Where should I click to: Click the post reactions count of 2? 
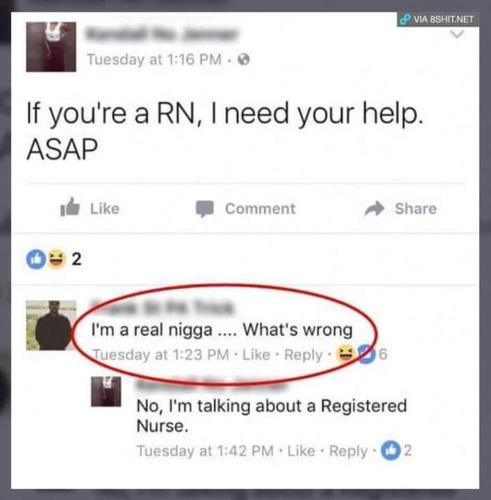[77, 259]
